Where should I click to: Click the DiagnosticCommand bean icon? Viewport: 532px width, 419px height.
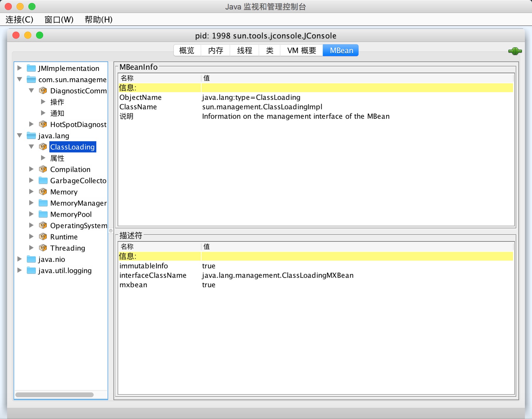click(43, 90)
